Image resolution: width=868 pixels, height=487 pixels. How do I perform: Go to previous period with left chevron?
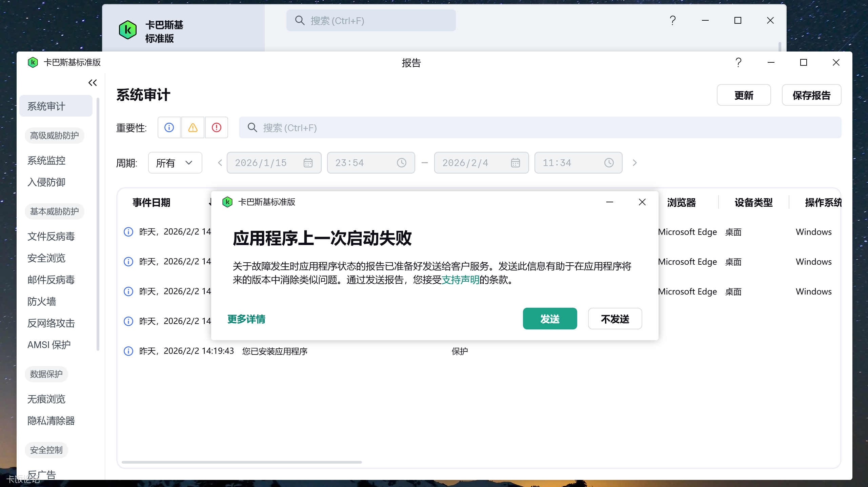coord(220,163)
